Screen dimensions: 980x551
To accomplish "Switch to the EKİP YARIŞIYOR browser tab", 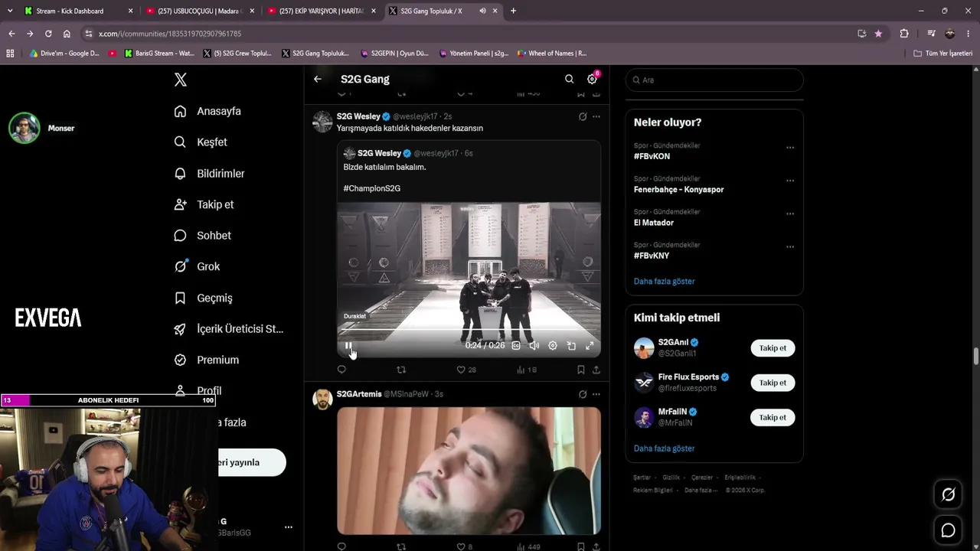I will (321, 11).
